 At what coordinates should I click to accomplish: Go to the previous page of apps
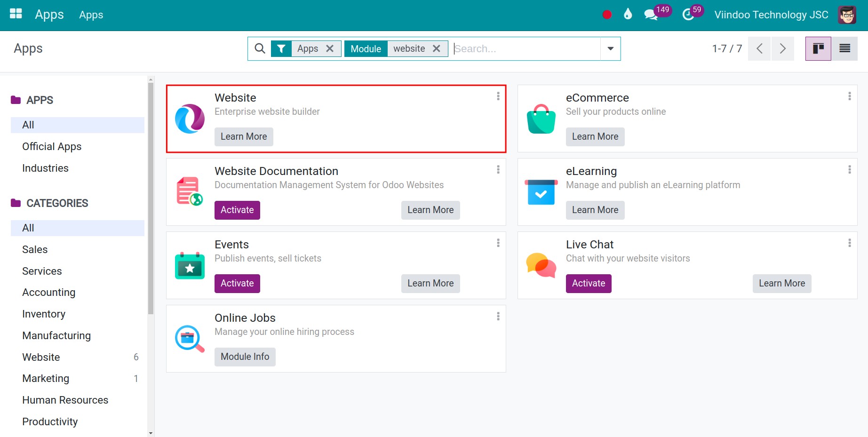(x=759, y=48)
